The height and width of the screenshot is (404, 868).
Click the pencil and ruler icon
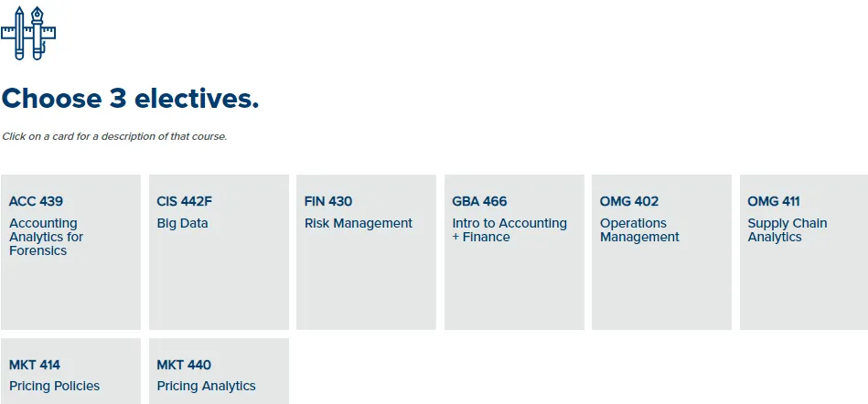28,33
